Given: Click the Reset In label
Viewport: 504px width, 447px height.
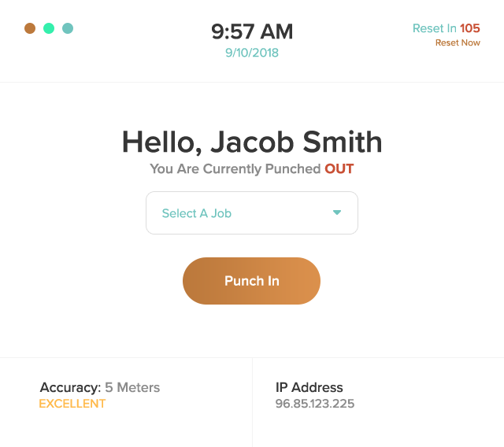Looking at the screenshot, I should tap(435, 28).
